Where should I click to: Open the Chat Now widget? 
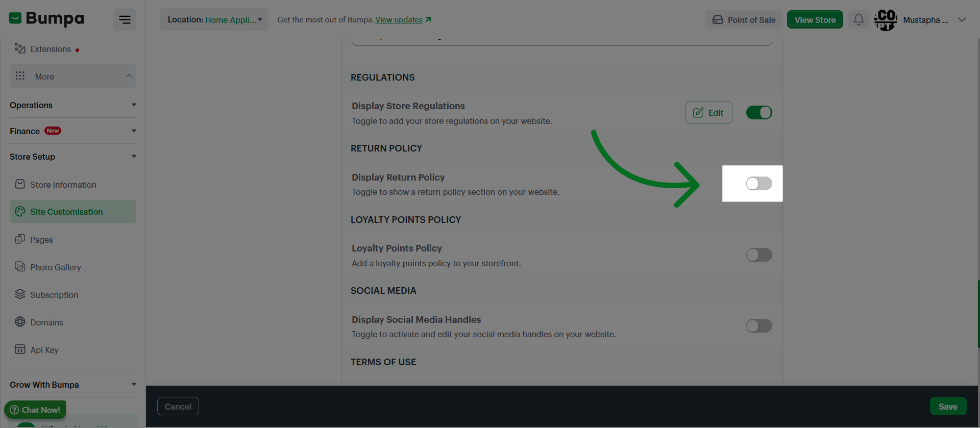(35, 410)
